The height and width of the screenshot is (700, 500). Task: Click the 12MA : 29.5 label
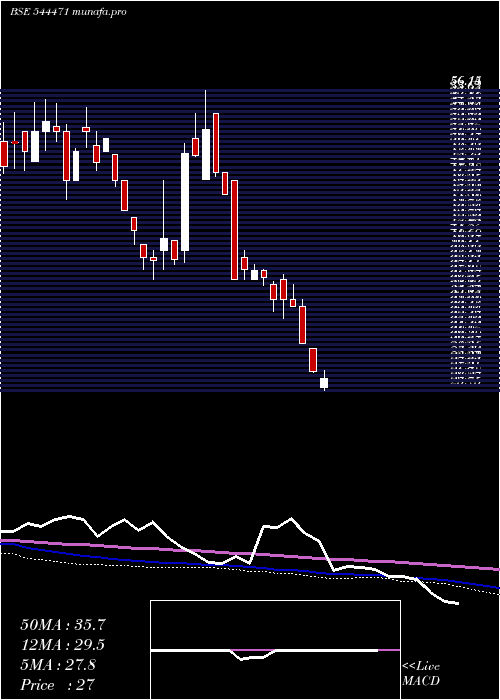click(63, 645)
